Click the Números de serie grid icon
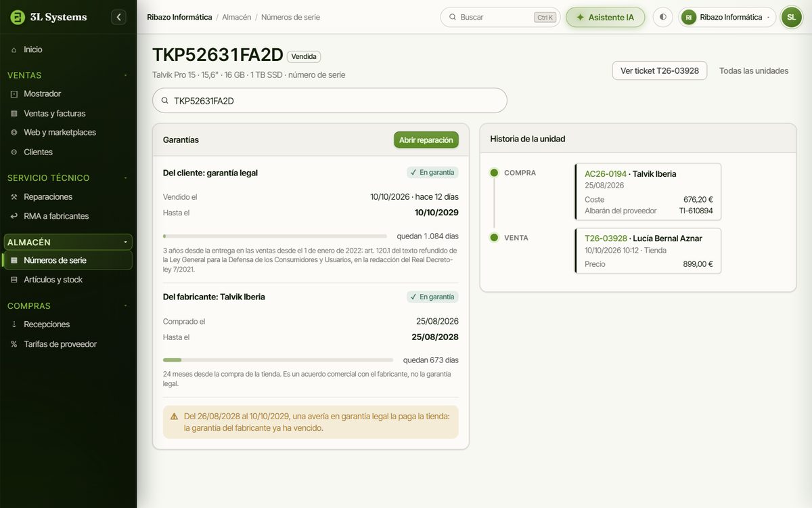Screen dimensions: 812x508 [14, 260]
